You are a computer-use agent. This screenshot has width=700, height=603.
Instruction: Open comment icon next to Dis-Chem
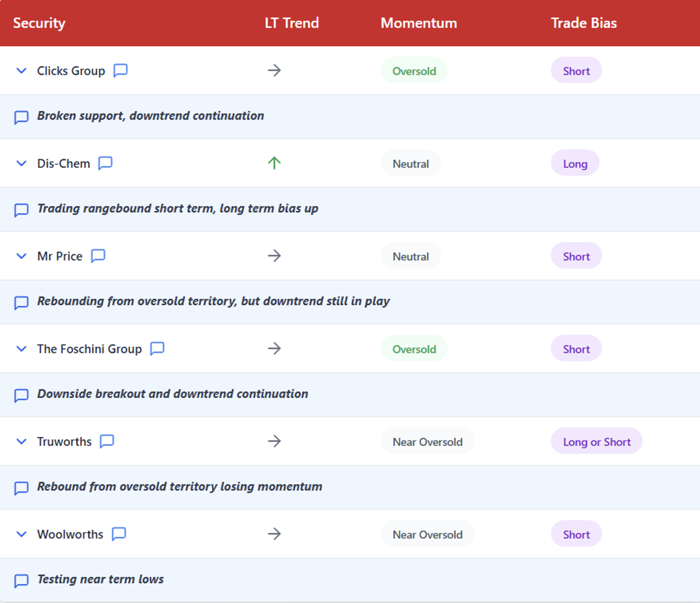pyautogui.click(x=105, y=163)
